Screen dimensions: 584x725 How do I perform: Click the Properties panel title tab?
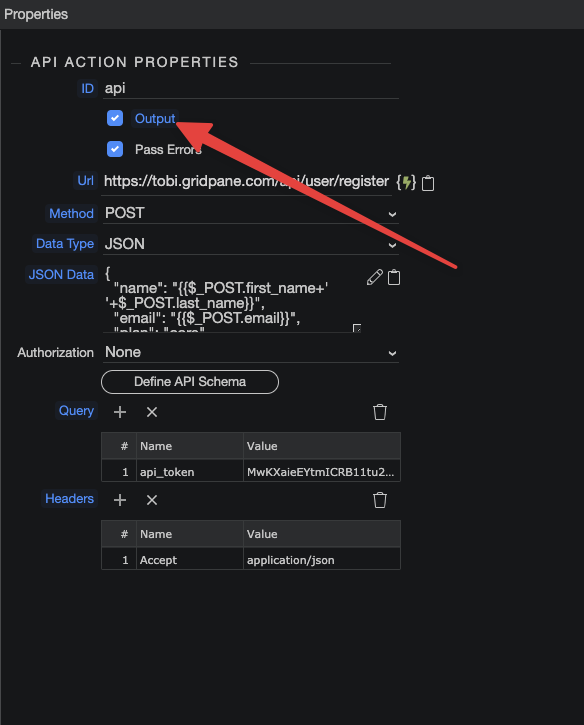36,14
